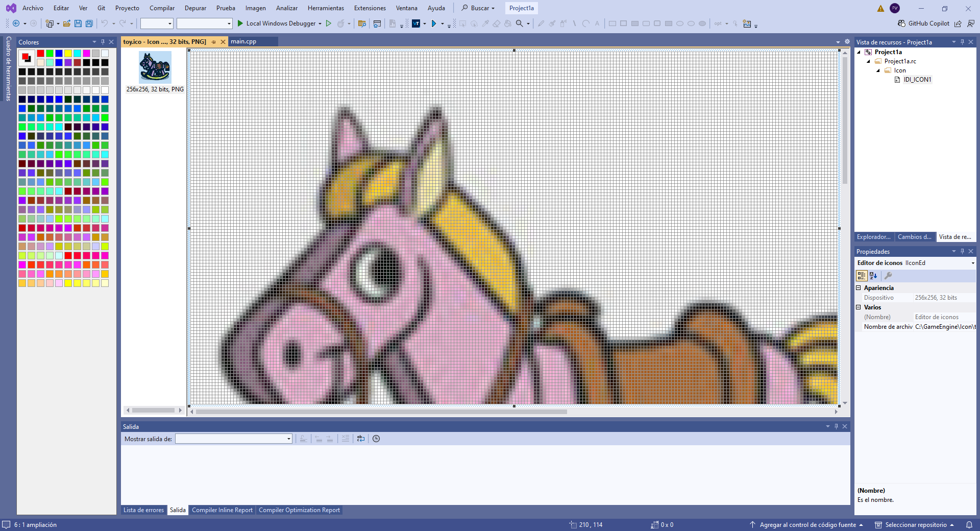Click the horizontal scrollbar under icon canvas
The height and width of the screenshot is (531, 980).
(x=382, y=412)
